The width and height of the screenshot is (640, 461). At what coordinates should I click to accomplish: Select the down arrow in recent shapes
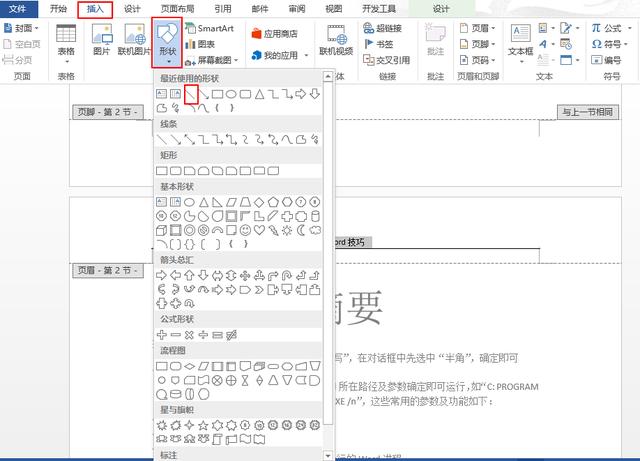coord(314,94)
